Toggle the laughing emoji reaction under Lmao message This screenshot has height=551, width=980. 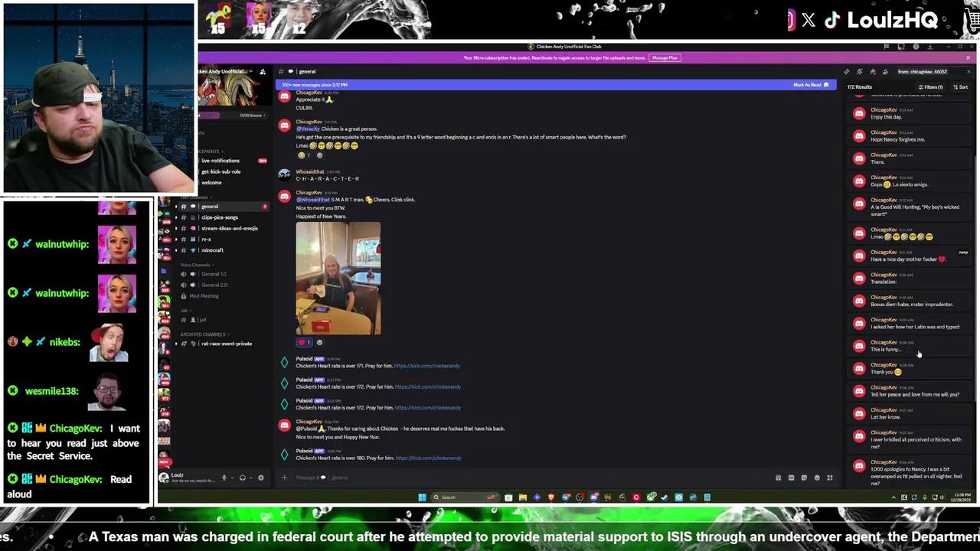[304, 155]
